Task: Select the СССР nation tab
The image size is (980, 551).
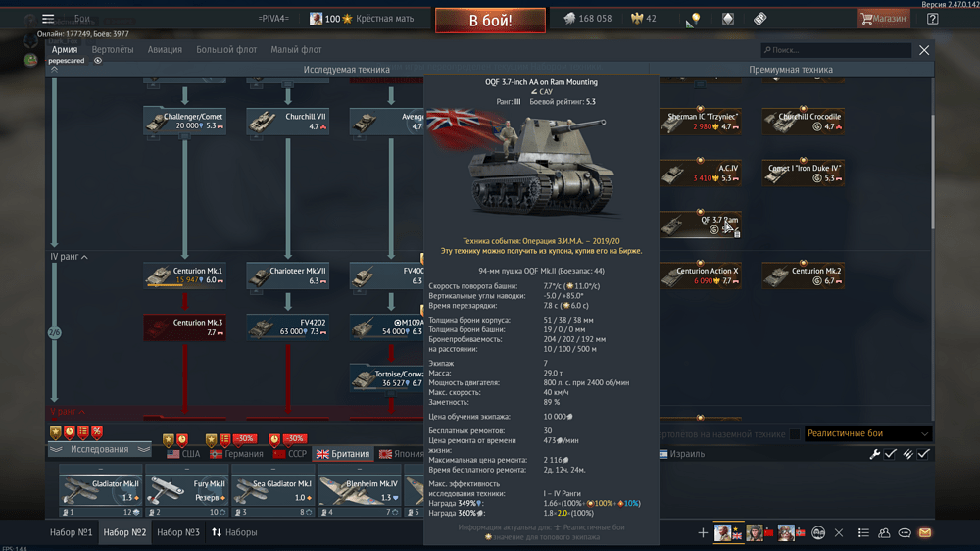Action: click(x=291, y=454)
